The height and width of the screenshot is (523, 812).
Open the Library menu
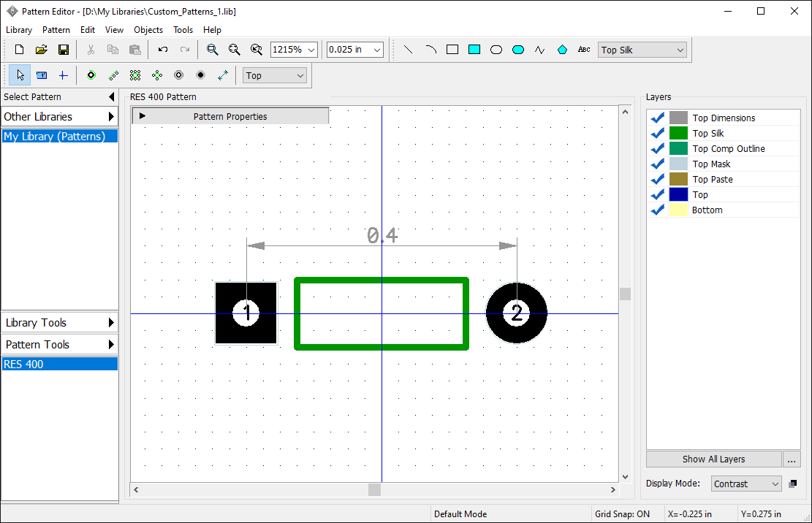pos(19,30)
